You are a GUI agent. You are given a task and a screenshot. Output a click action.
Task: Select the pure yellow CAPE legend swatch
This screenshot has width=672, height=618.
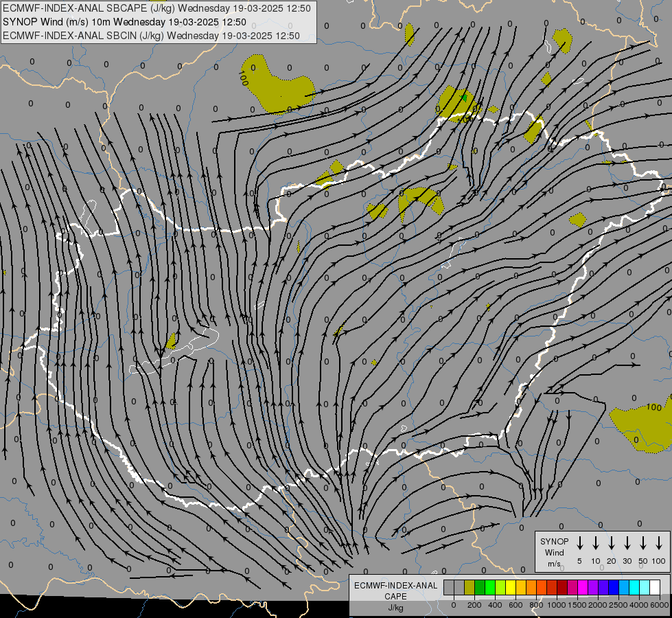click(x=511, y=587)
